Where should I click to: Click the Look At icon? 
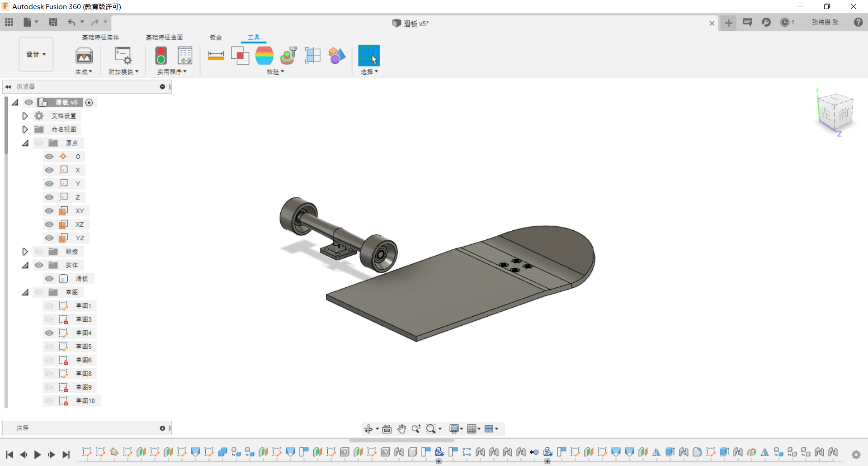(387, 429)
